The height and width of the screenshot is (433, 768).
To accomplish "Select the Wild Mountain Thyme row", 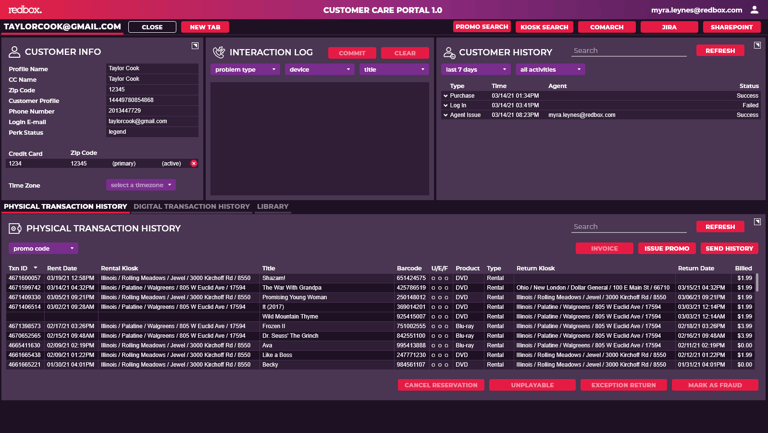I will (x=380, y=316).
